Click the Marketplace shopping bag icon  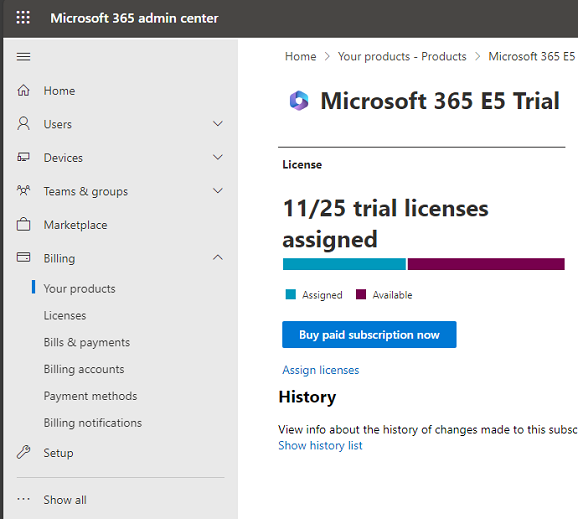(x=23, y=224)
